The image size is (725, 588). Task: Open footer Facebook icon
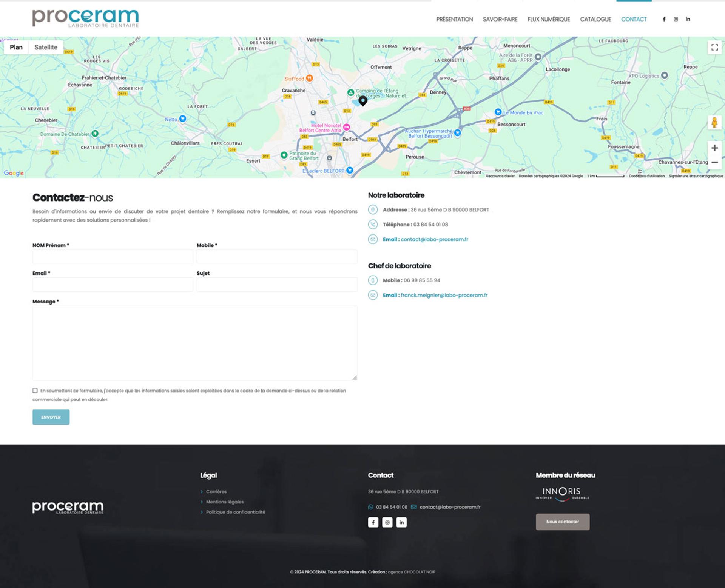[373, 522]
